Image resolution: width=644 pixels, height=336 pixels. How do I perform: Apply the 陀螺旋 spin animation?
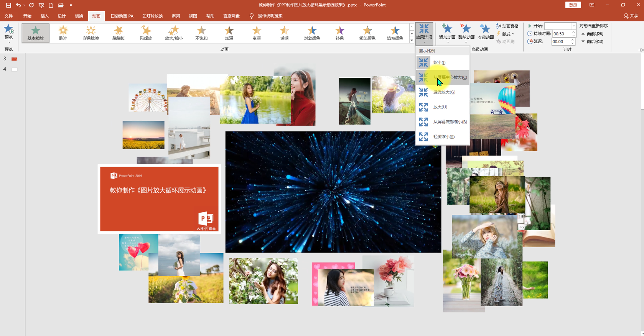coord(146,33)
